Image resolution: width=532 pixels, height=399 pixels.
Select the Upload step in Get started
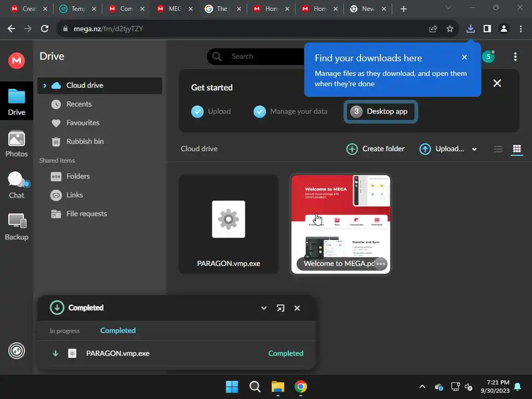pyautogui.click(x=211, y=112)
